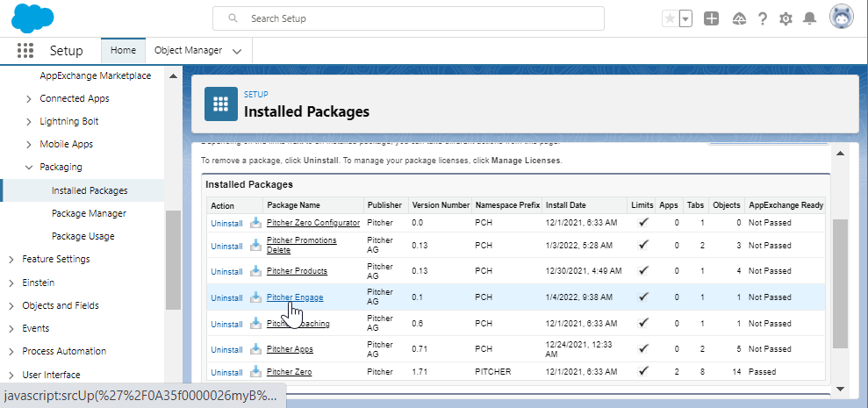The image size is (868, 408).
Task: Open the Favorites list dropdown arrow
Action: coord(685,18)
